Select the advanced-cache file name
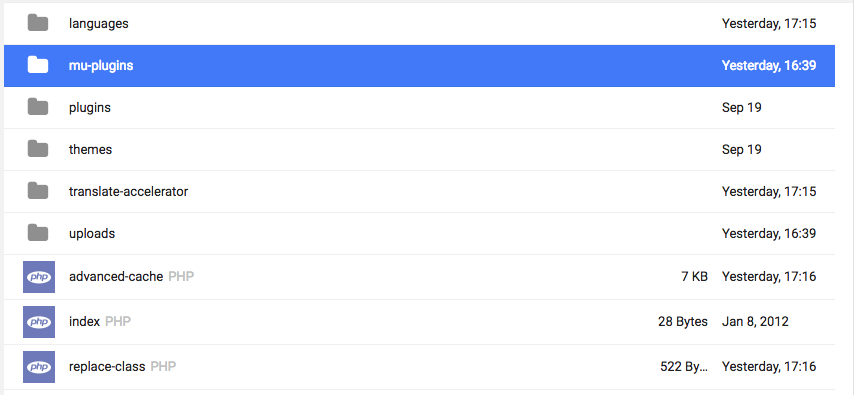The image size is (856, 395). coord(116,277)
